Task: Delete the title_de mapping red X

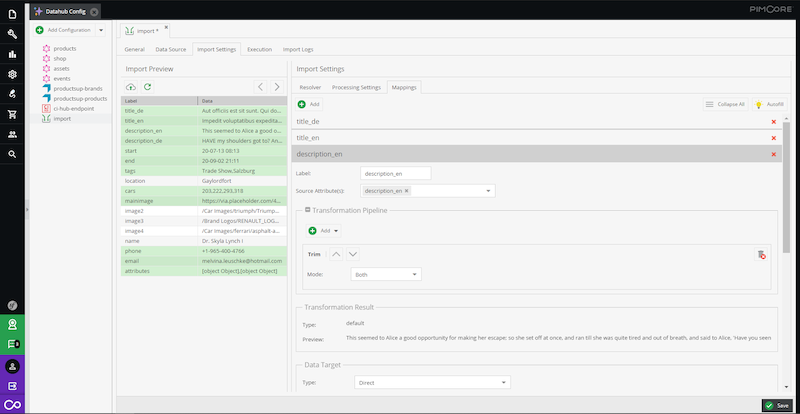Action: [773, 121]
